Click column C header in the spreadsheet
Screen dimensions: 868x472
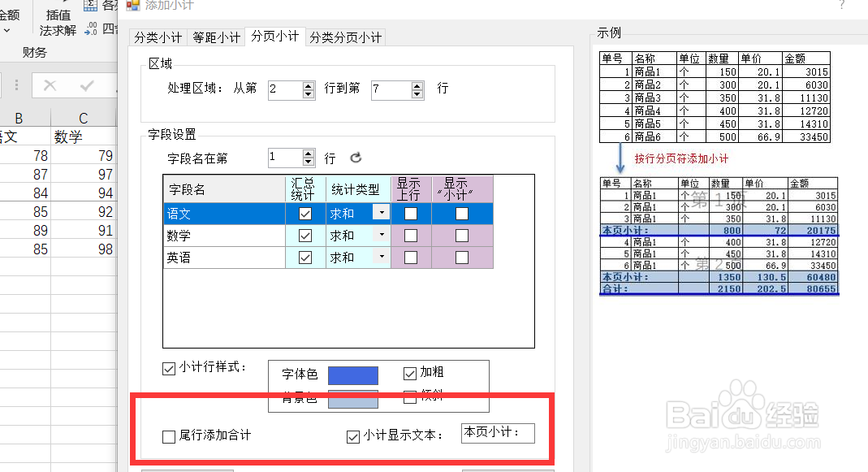83,118
